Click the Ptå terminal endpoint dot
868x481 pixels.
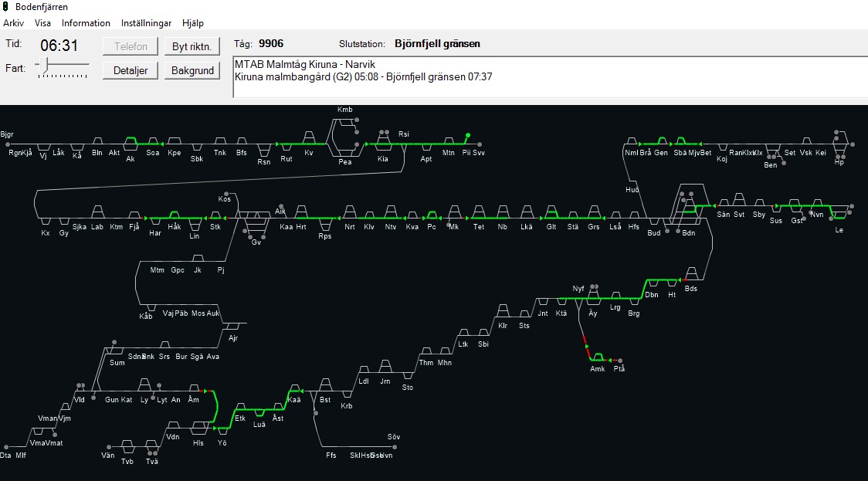pos(619,360)
